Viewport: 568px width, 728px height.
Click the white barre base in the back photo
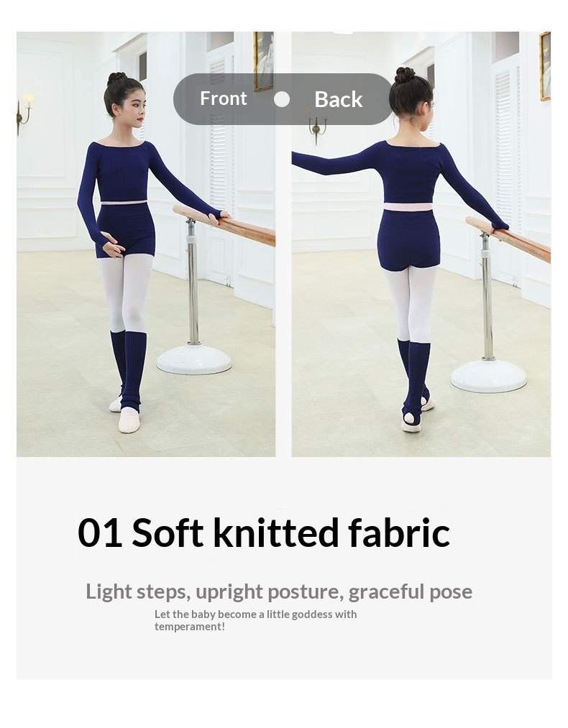[489, 375]
